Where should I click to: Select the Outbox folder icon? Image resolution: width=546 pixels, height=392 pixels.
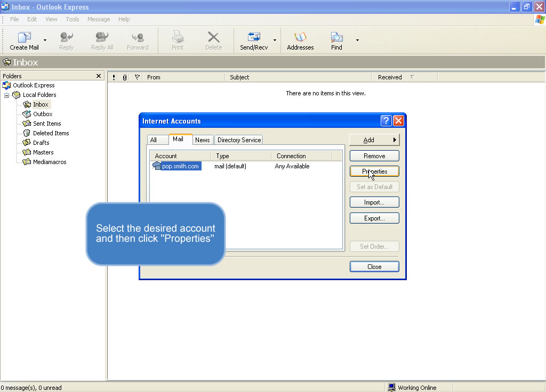pyautogui.click(x=27, y=114)
